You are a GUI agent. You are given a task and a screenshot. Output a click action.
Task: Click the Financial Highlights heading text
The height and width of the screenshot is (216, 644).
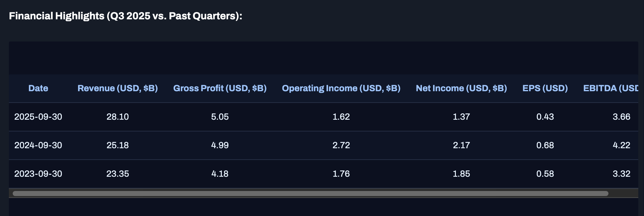point(125,16)
